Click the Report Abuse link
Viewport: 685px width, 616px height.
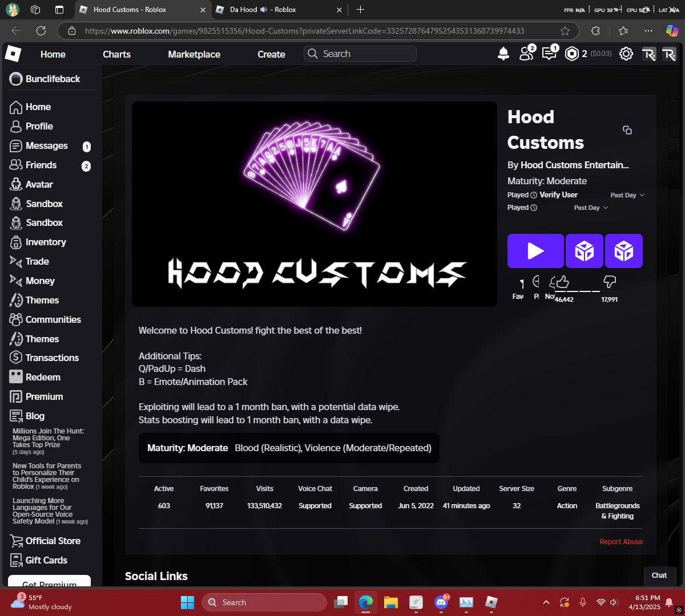[621, 542]
